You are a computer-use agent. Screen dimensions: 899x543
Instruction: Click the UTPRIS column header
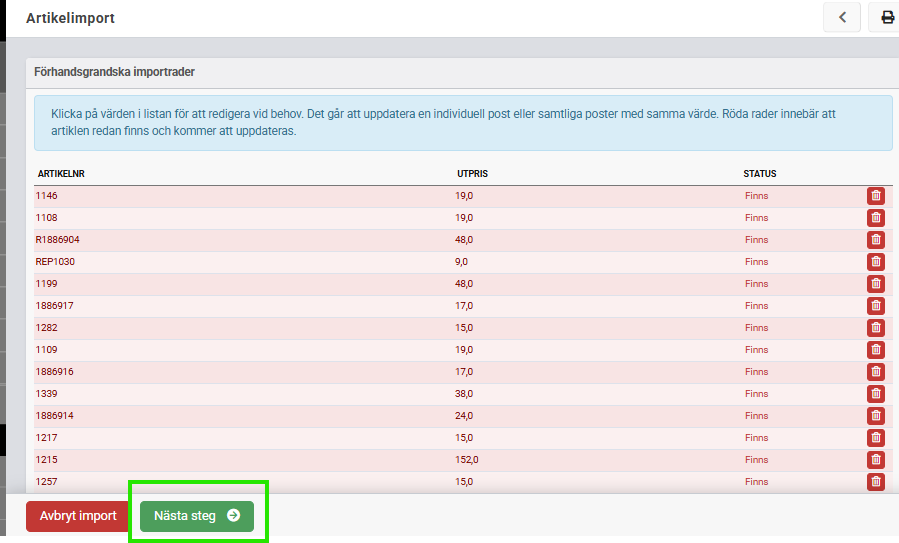(x=472, y=174)
